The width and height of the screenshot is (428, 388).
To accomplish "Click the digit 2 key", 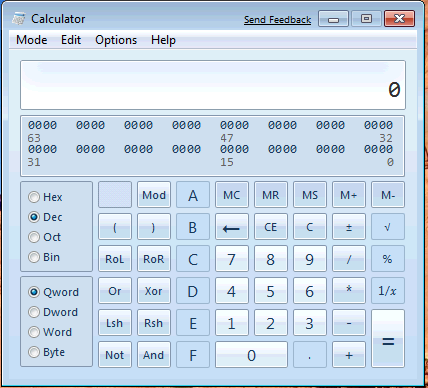I will [x=271, y=323].
